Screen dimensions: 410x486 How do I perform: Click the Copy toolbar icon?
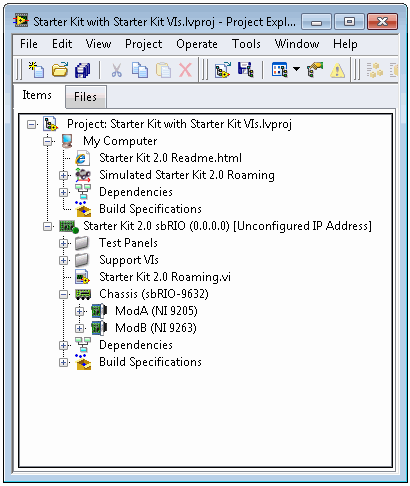[140, 70]
